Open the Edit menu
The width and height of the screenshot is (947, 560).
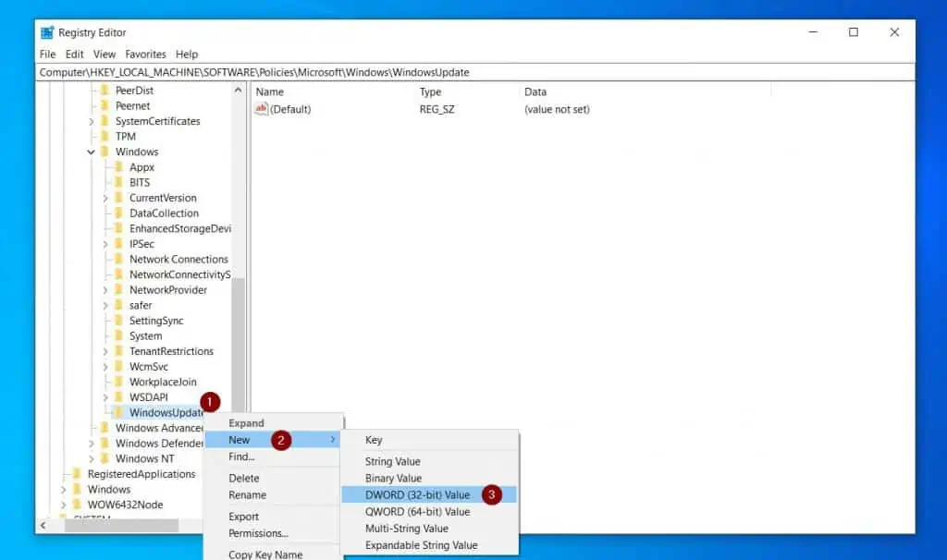[74, 55]
